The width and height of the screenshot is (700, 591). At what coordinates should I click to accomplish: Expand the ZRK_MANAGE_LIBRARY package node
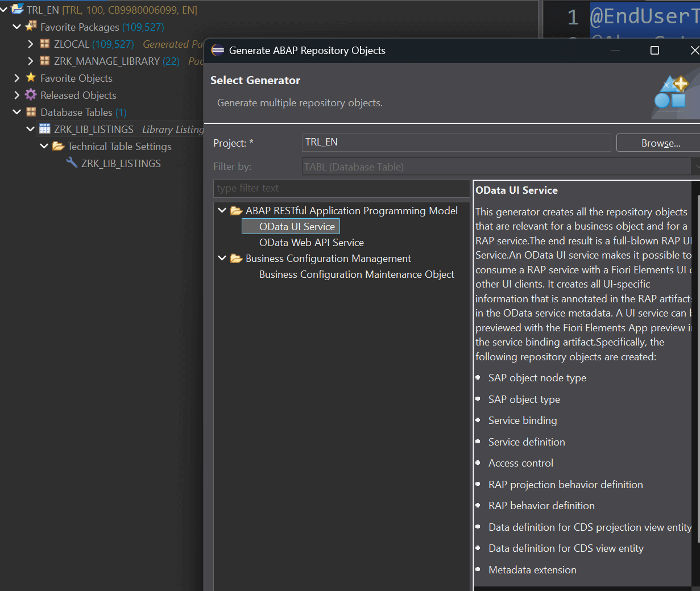31,61
